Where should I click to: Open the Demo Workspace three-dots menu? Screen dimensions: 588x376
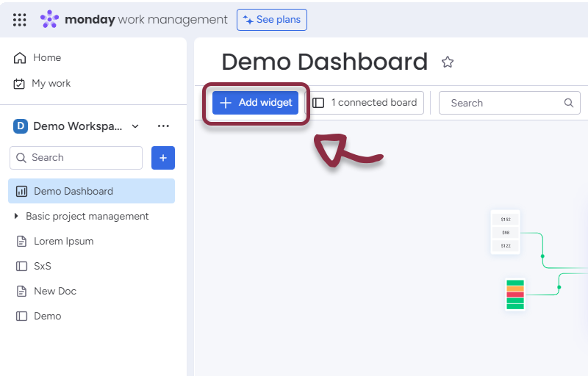tap(163, 126)
